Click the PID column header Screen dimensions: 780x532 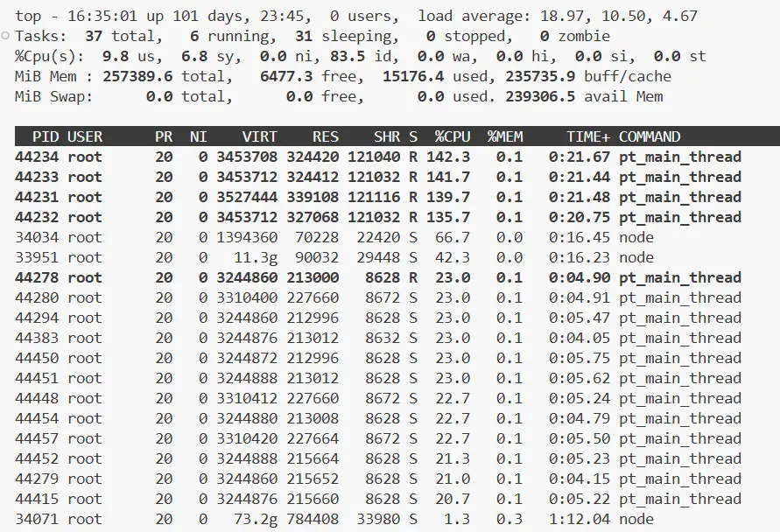point(46,136)
